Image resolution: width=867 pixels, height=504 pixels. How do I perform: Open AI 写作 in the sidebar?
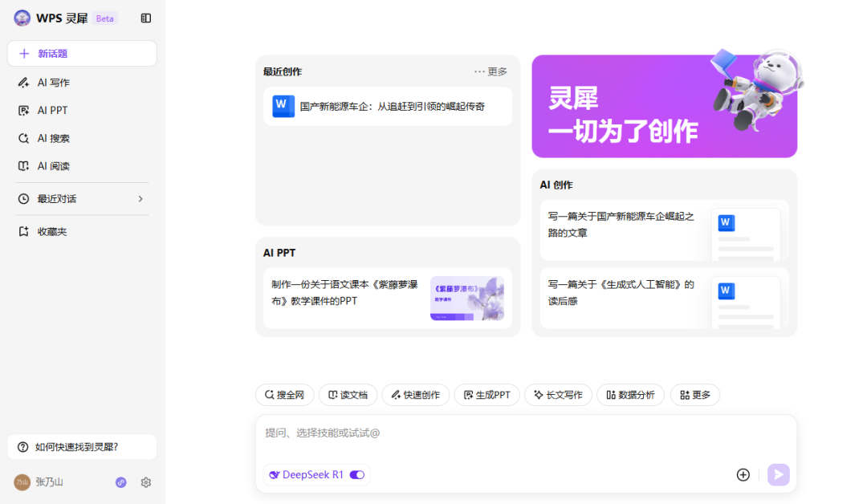click(82, 83)
